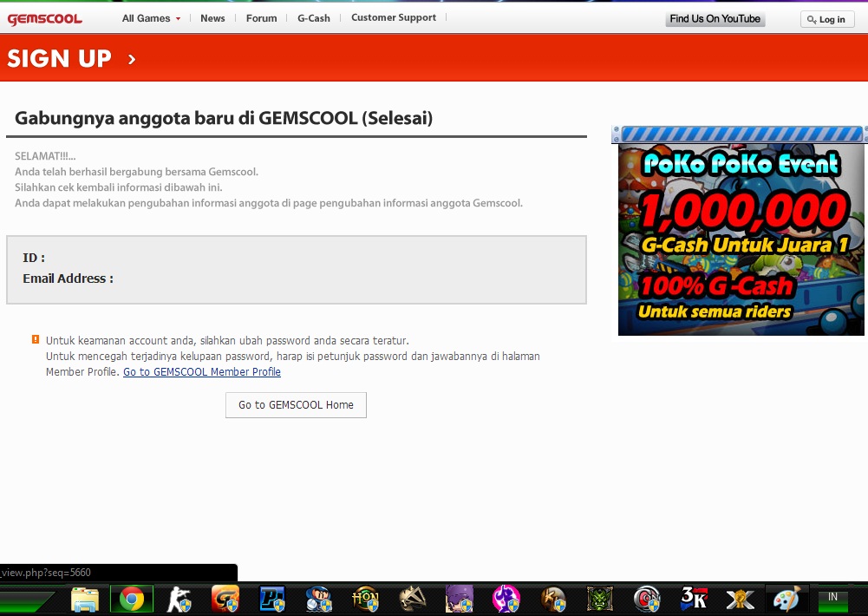Screen dimensions: 868x616
Task: Launch Counter-Strike from the taskbar
Action: (179, 599)
